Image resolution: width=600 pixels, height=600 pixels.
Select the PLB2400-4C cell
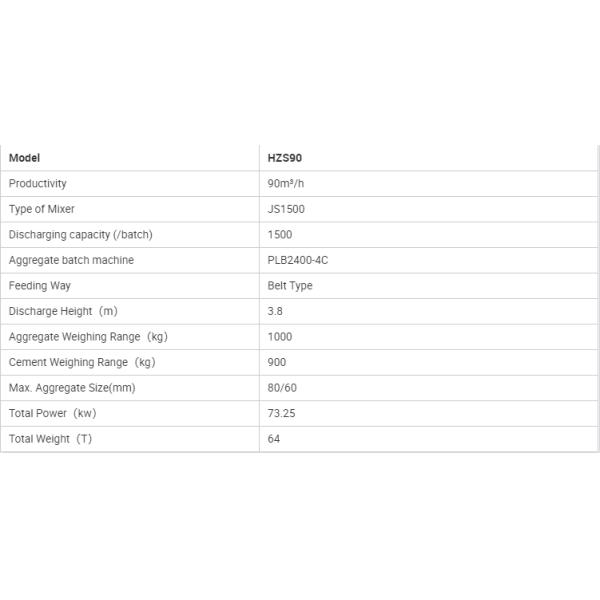pos(300,260)
